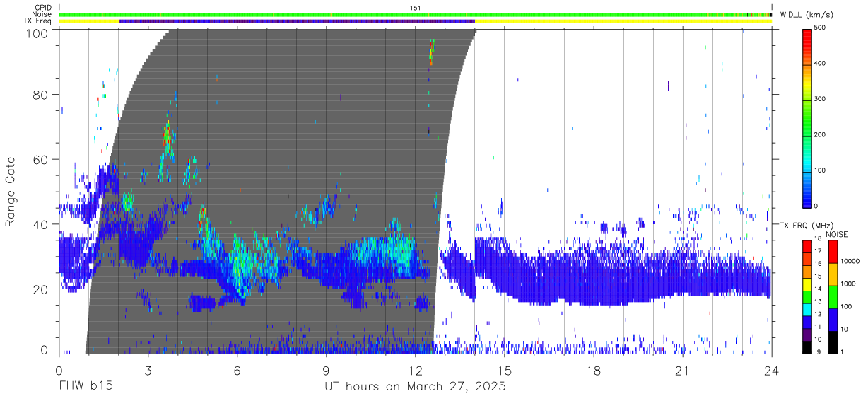The image size is (868, 401).
Task: Click the x-axis tick label 6
Action: click(237, 371)
